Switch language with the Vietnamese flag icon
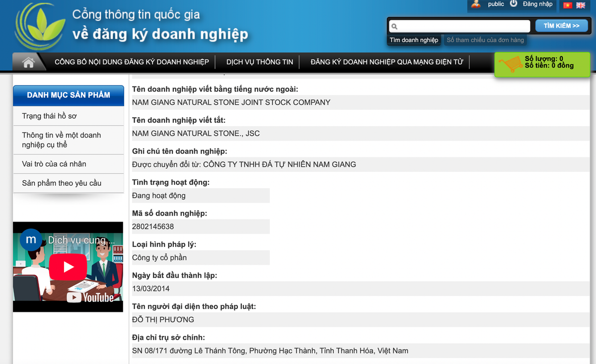Image resolution: width=596 pixels, height=364 pixels. pyautogui.click(x=567, y=5)
